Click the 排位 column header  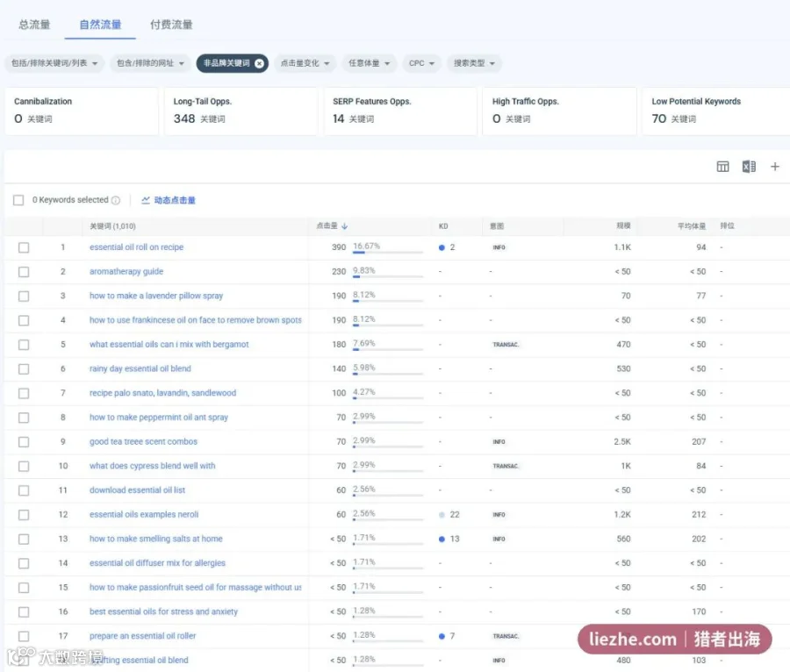727,226
